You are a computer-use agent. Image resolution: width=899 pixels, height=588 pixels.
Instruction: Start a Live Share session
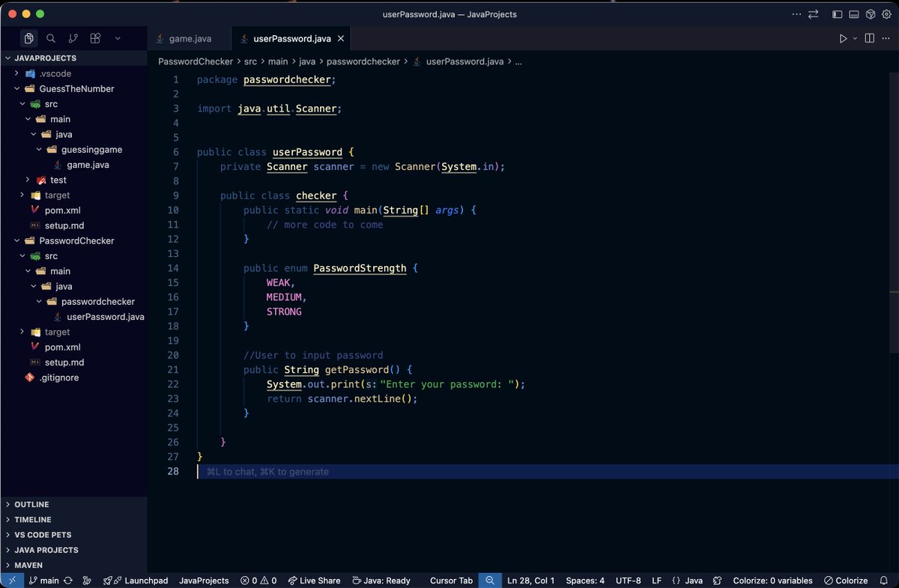(314, 581)
